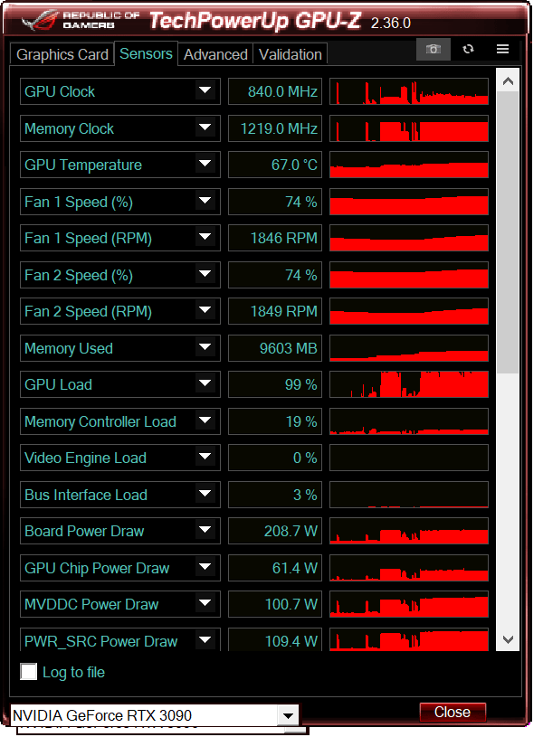Click the 61.4 W value
Screen dimensions: 543x756
275,568
